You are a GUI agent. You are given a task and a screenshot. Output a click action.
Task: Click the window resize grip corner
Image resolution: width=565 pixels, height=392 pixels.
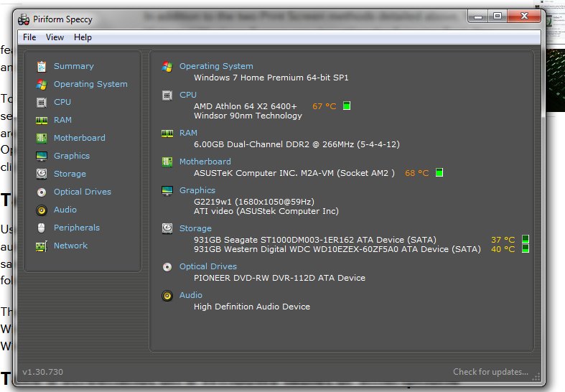tap(536, 377)
